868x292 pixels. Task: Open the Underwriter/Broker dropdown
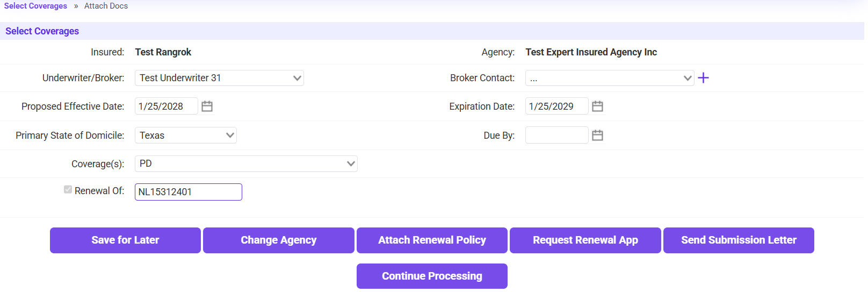(x=219, y=78)
